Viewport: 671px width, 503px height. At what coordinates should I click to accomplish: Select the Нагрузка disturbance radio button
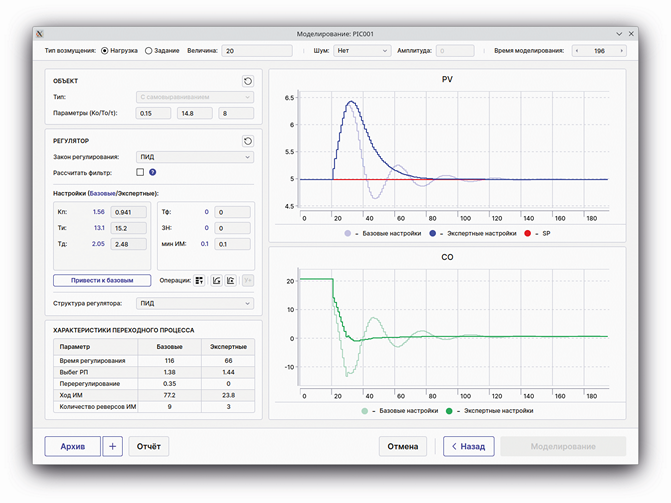[105, 50]
